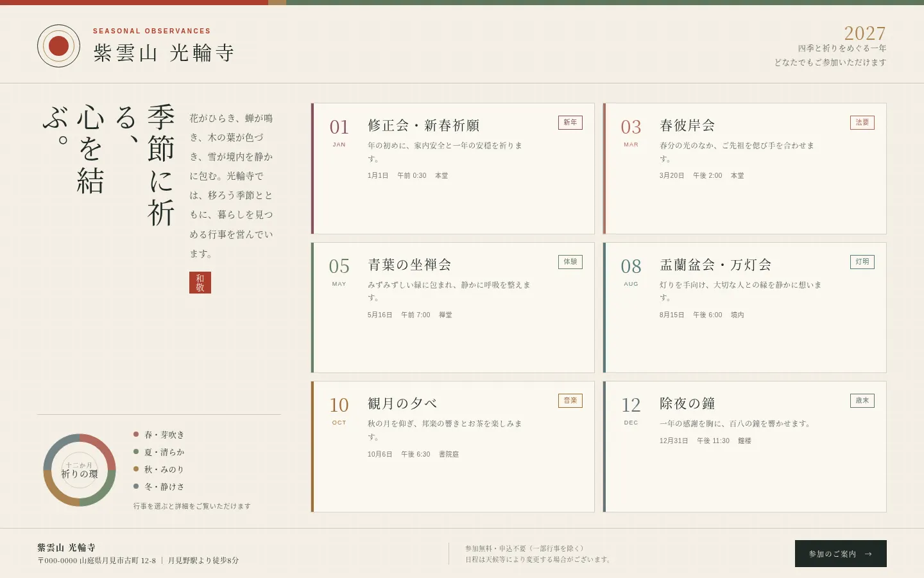Viewport: 924px width, 578px height.
Task: Click the red 和敬 seal stamp
Action: point(200,283)
